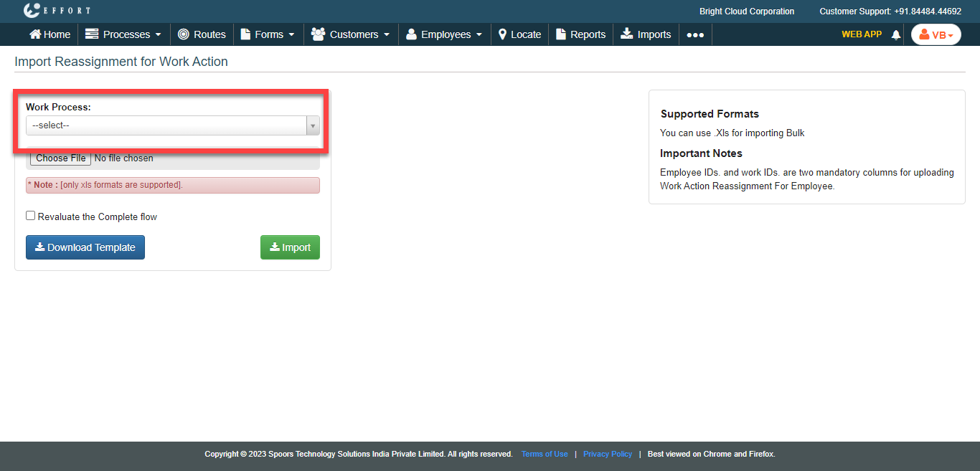
Task: Click Choose File to upload xls
Action: pyautogui.click(x=61, y=158)
